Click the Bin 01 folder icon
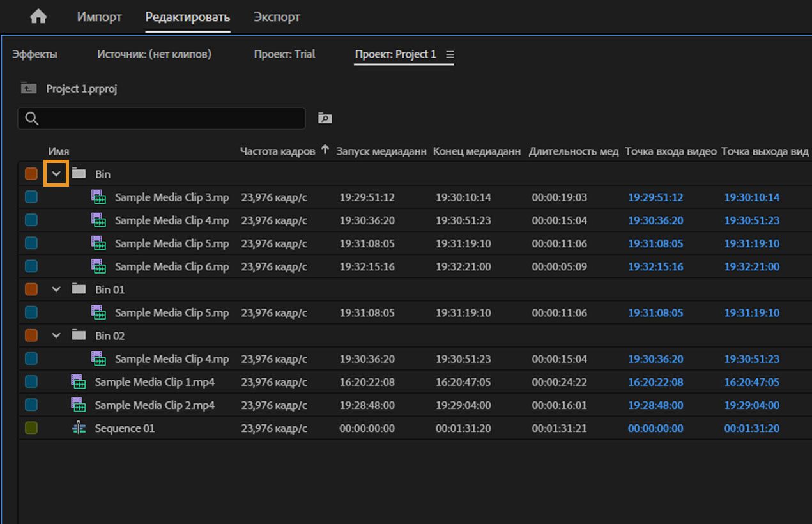This screenshot has height=524, width=812. pos(79,289)
